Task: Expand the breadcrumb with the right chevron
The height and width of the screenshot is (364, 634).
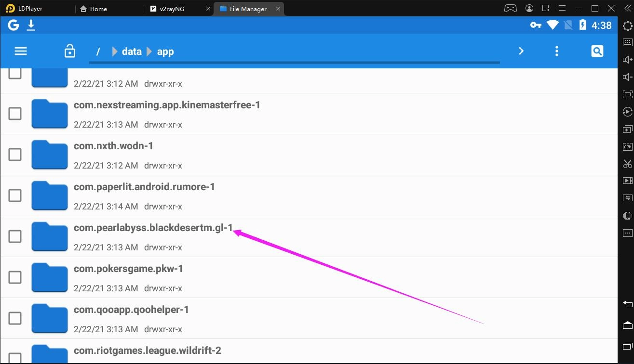Action: [521, 51]
